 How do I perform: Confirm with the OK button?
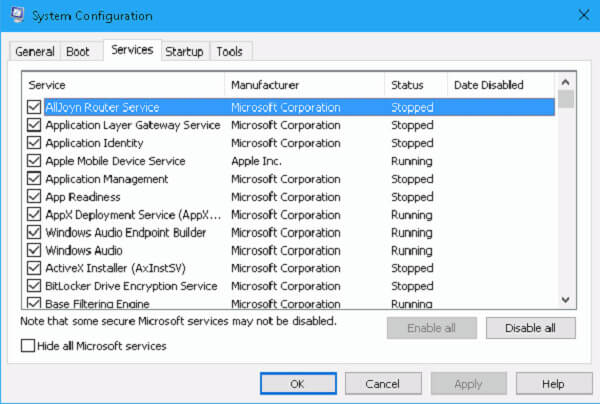[298, 383]
